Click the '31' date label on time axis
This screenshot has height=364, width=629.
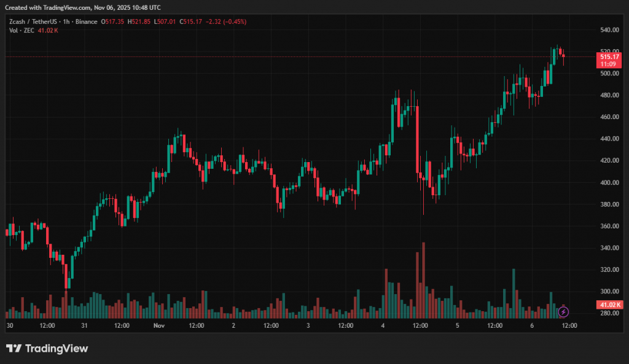point(84,325)
